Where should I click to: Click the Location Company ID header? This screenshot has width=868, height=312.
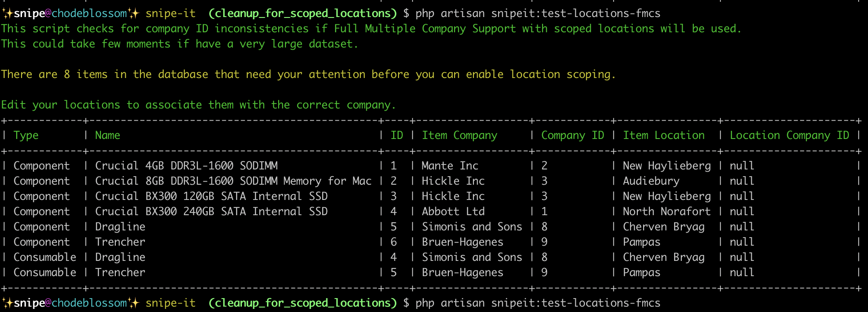[789, 135]
